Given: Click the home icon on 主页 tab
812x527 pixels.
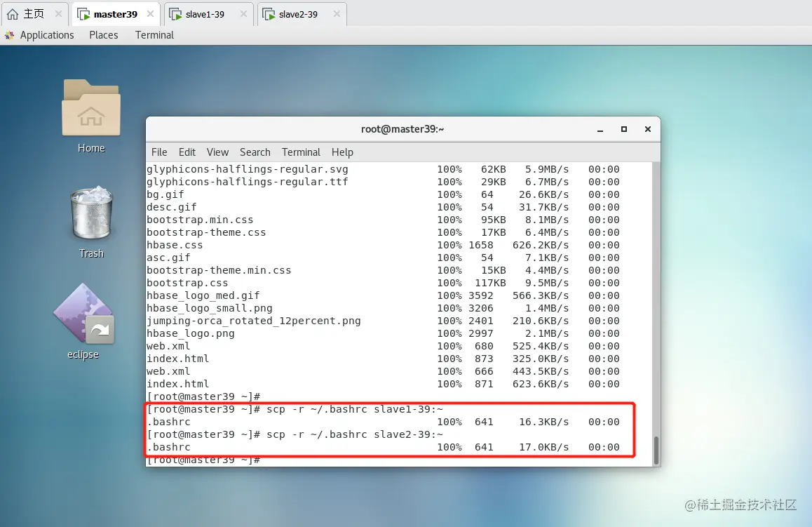Looking at the screenshot, I should [13, 14].
